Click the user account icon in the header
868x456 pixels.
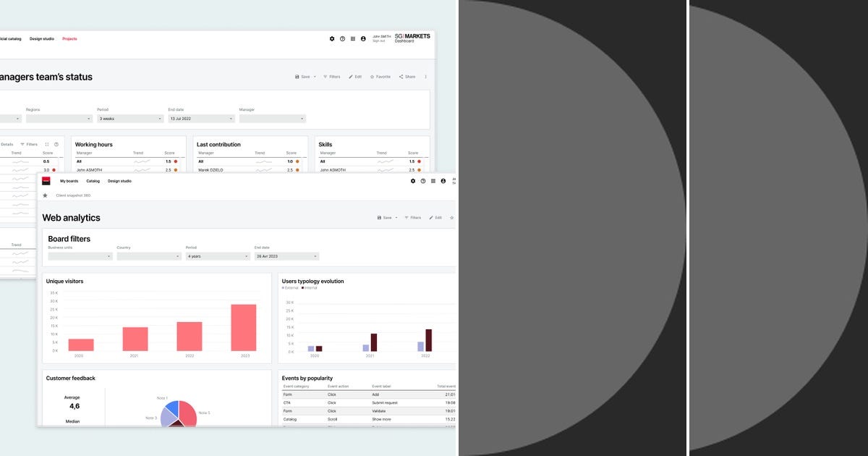363,39
